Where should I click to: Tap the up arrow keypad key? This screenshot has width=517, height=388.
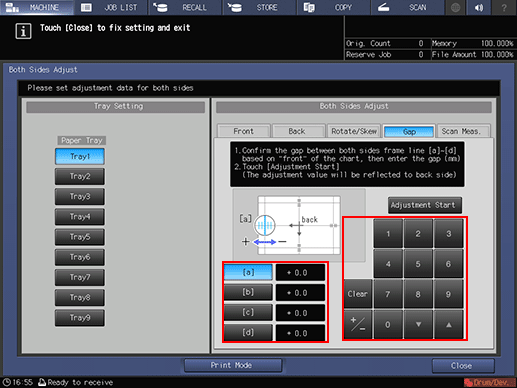click(449, 324)
